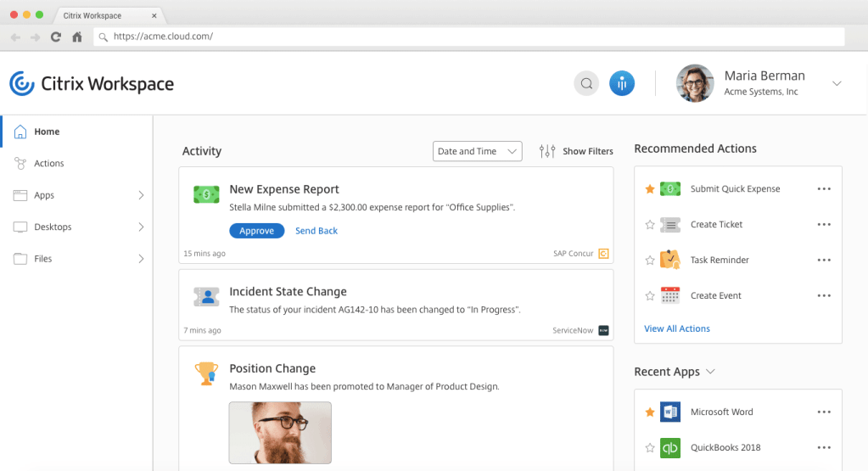868x471 pixels.
Task: Click the ServiceNow source icon
Action: [x=604, y=330]
